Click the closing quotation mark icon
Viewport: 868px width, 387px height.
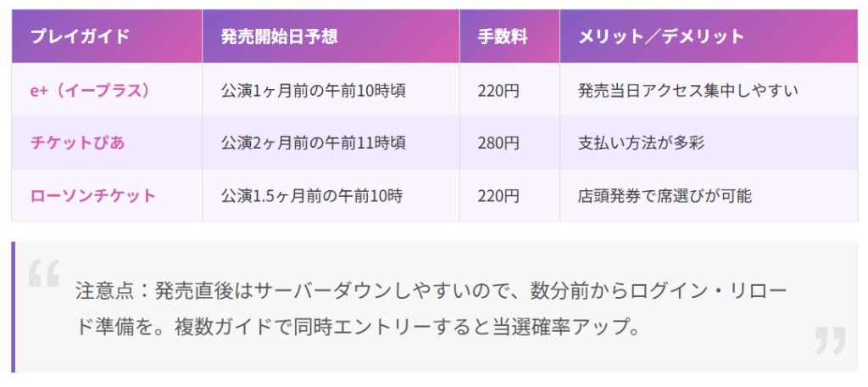click(831, 340)
